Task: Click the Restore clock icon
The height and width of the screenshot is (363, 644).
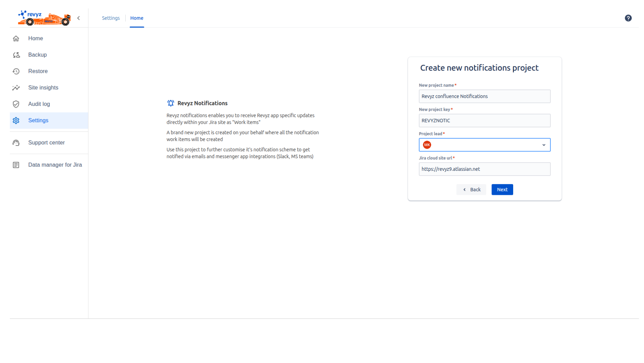Action: pyautogui.click(x=16, y=72)
